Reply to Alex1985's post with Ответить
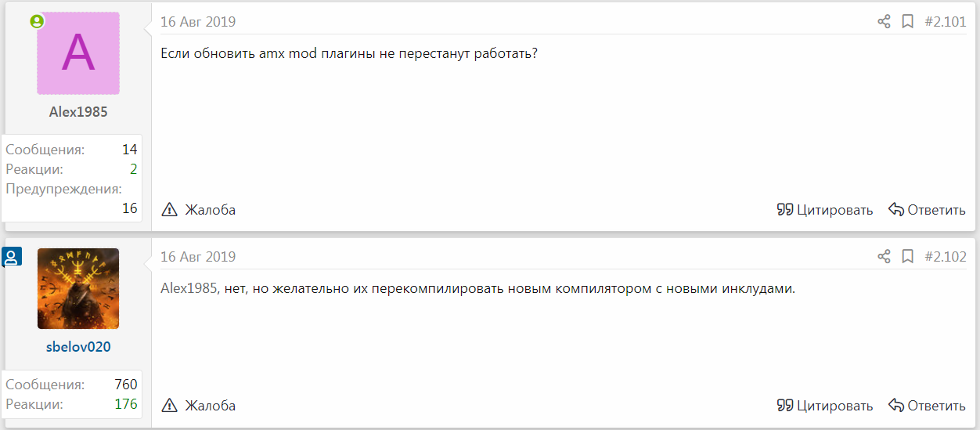980x430 pixels. click(x=927, y=210)
